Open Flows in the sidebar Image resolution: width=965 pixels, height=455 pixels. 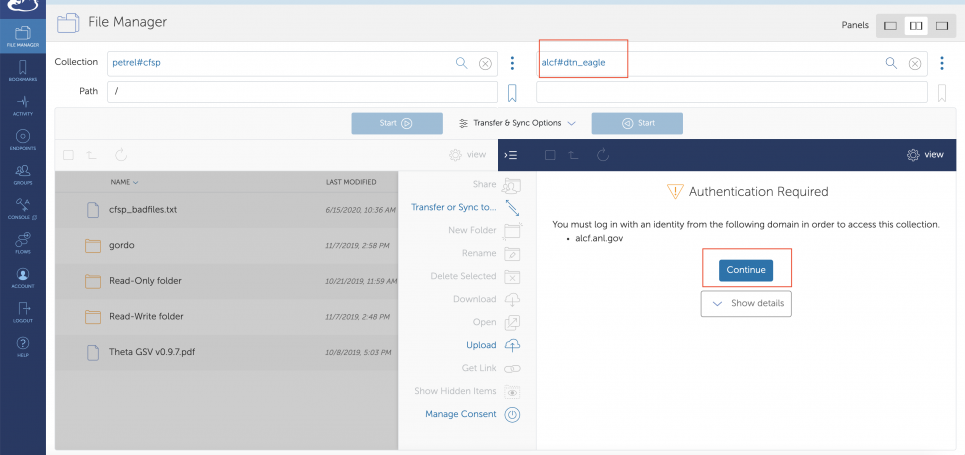22,243
